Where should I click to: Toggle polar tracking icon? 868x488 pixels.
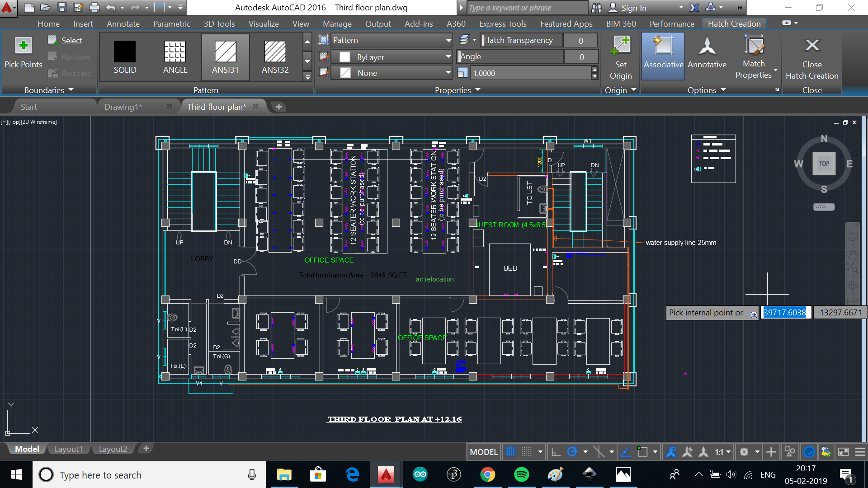click(572, 452)
